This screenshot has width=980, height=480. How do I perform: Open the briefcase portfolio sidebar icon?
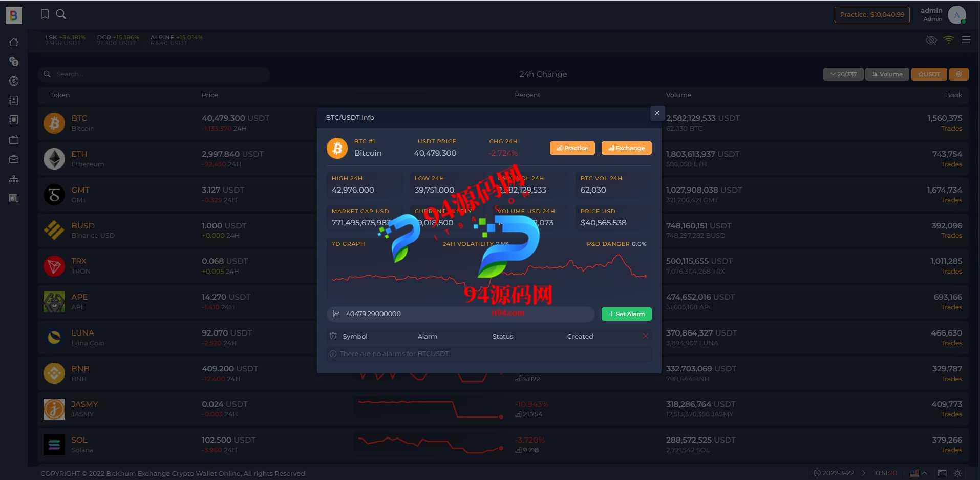pos(14,159)
